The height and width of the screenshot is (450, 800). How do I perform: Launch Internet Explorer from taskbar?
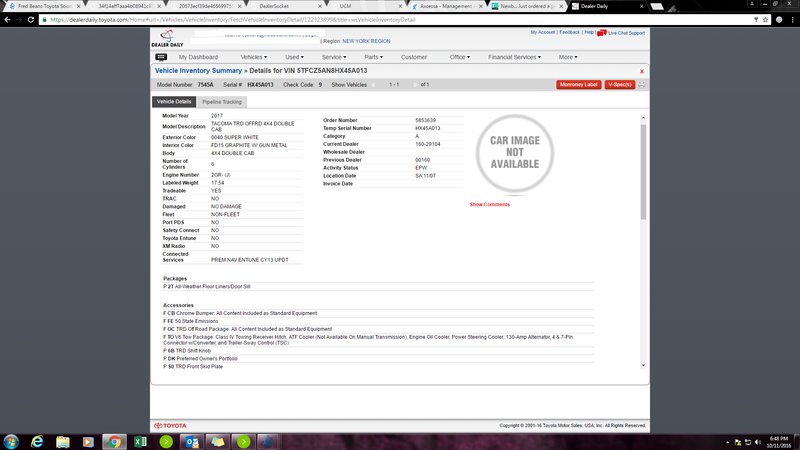pos(37,442)
